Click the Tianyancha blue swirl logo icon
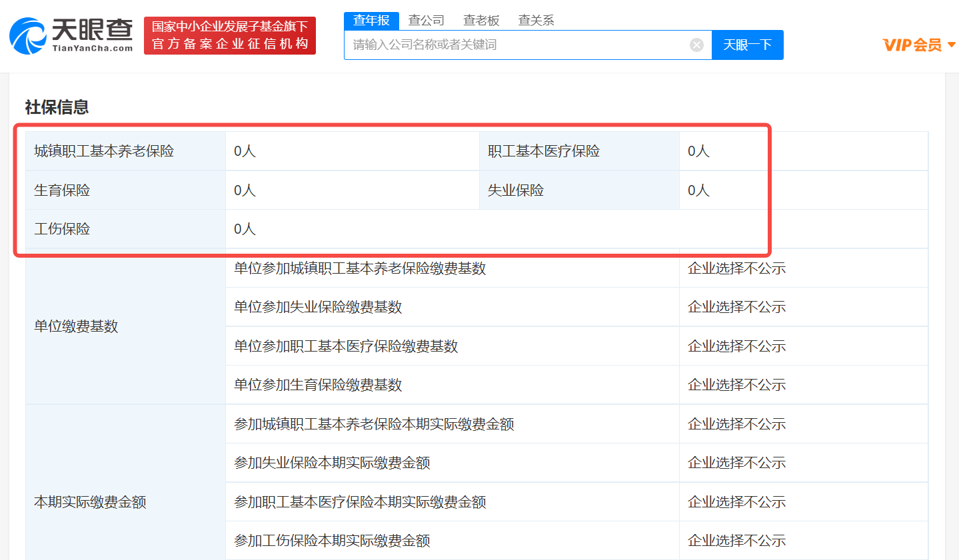This screenshot has height=560, width=959. (x=27, y=36)
